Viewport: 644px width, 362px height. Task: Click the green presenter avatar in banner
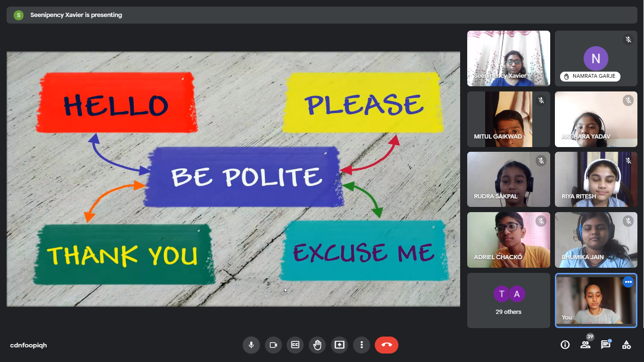click(x=18, y=15)
